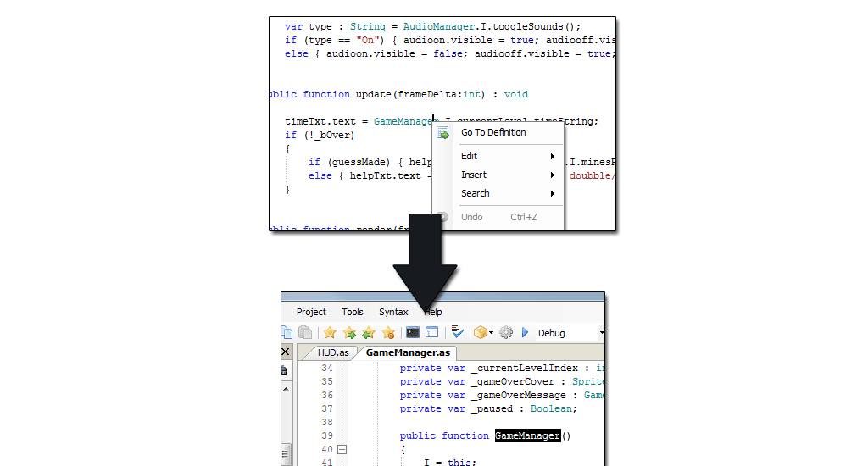Viewport: 868px width, 466px height.
Task: Collapse the code fold at line 40
Action: pos(342,449)
